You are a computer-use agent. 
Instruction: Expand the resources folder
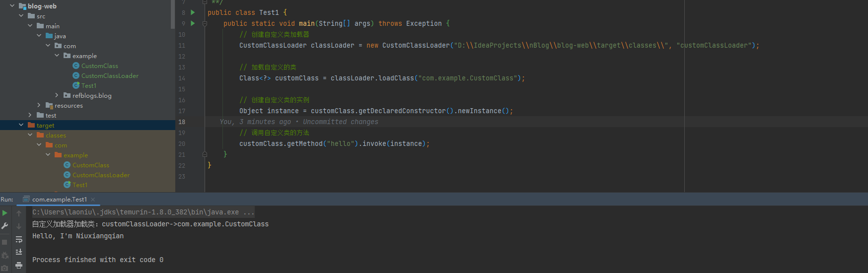[39, 105]
